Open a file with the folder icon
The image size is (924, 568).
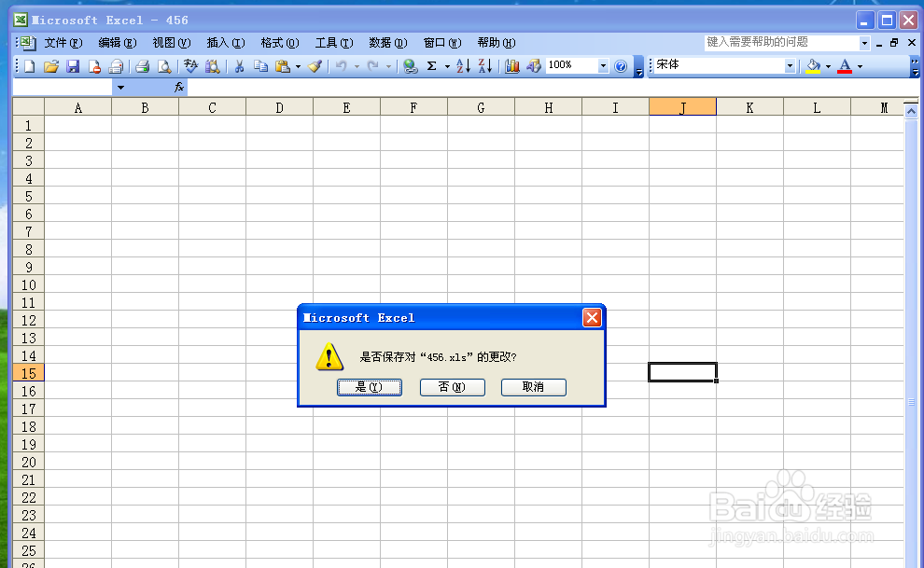point(51,66)
